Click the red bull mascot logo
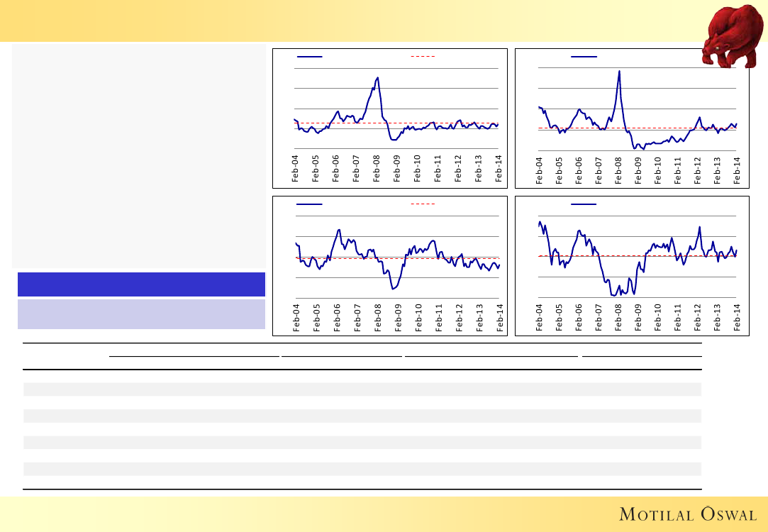 [732, 35]
